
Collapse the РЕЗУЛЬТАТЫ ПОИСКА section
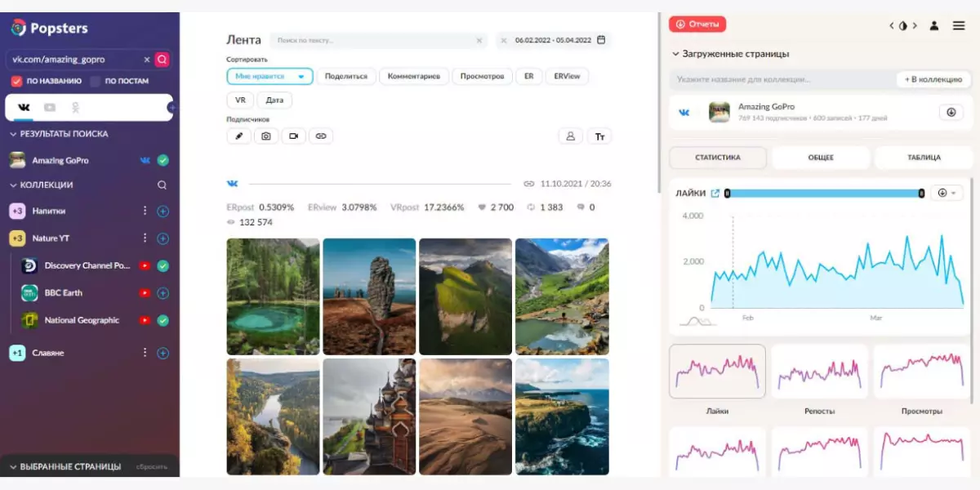click(x=13, y=134)
